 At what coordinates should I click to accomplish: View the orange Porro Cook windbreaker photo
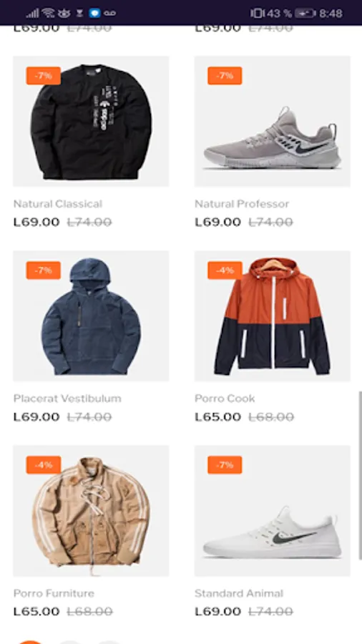[x=272, y=316]
